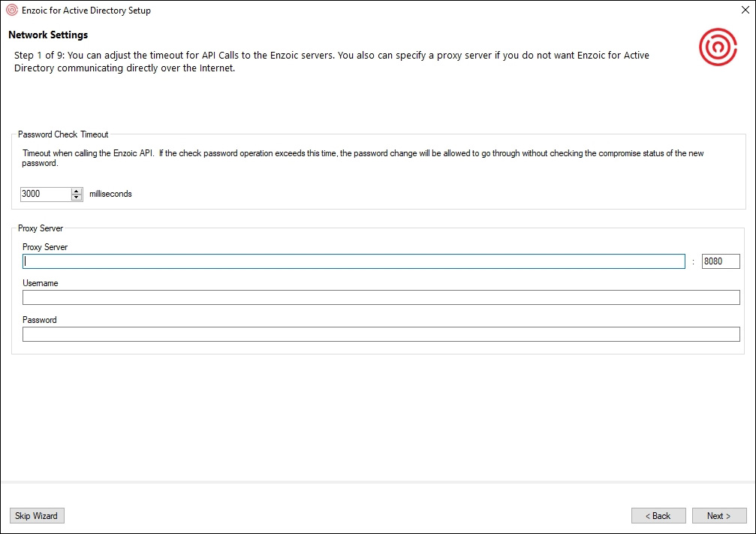Increase the timeout with the up arrow
Viewport: 756px width, 534px height.
77,191
